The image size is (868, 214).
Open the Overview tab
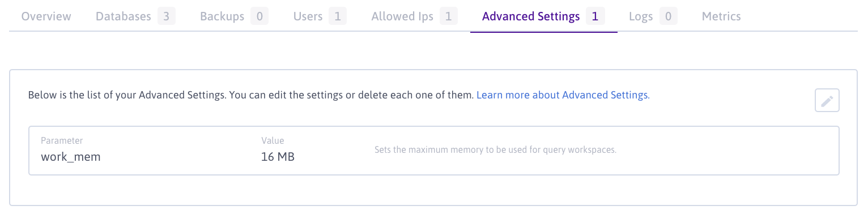[46, 16]
